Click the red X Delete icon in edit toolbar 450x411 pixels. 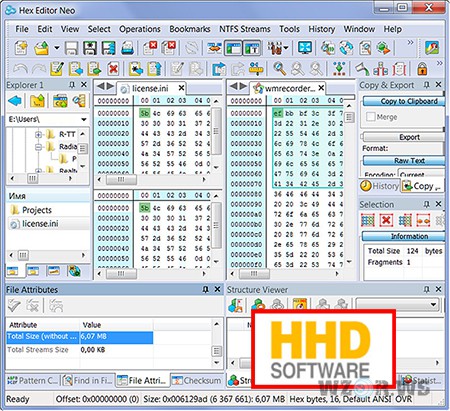pyautogui.click(x=113, y=69)
